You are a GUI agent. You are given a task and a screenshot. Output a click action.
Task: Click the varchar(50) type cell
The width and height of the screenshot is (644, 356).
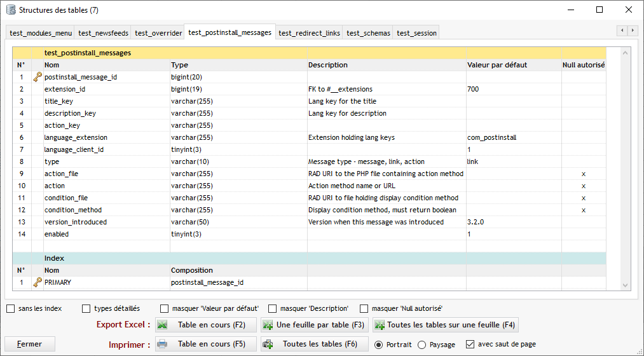238,222
